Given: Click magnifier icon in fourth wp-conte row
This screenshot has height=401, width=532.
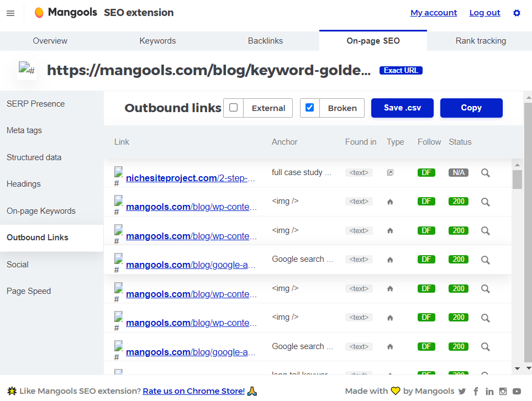Looking at the screenshot, I should pos(486,318).
